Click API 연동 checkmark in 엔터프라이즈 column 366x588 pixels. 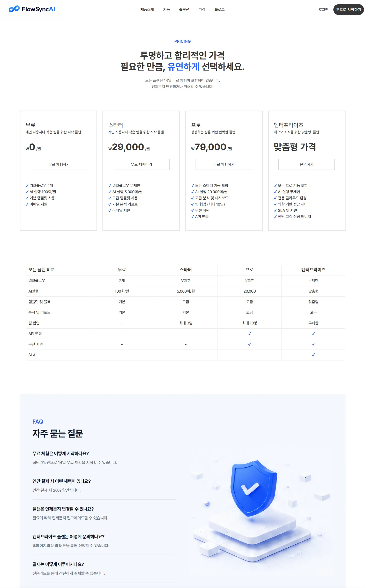[x=313, y=334]
